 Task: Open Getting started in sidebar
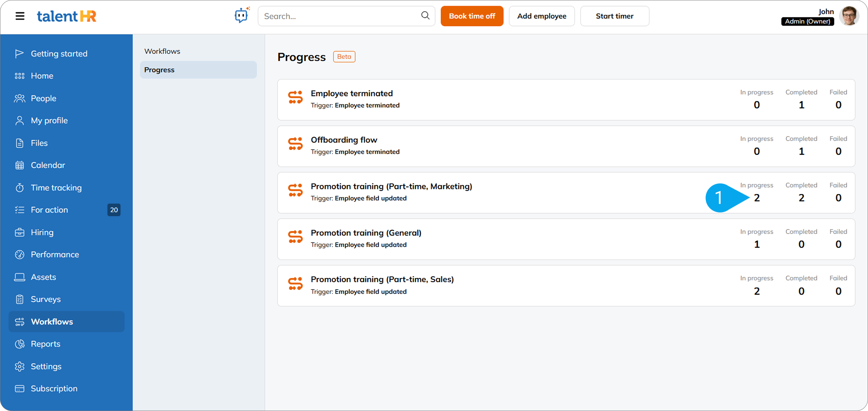(66, 53)
